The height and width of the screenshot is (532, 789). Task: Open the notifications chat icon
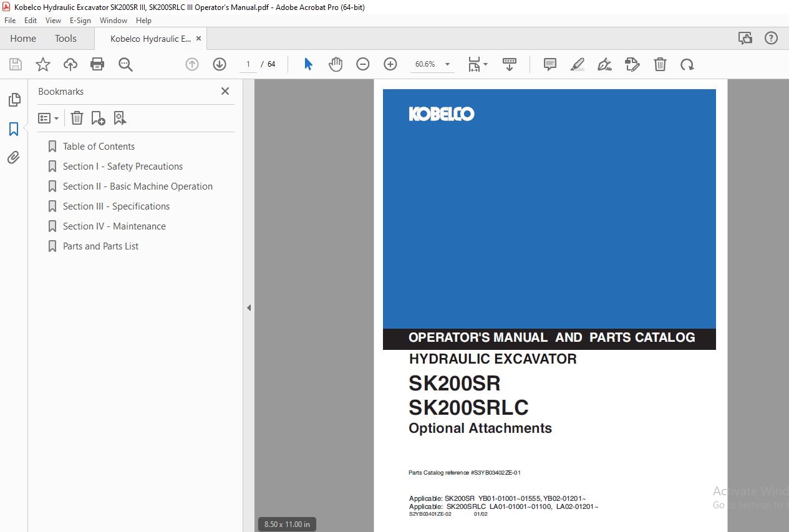click(745, 38)
